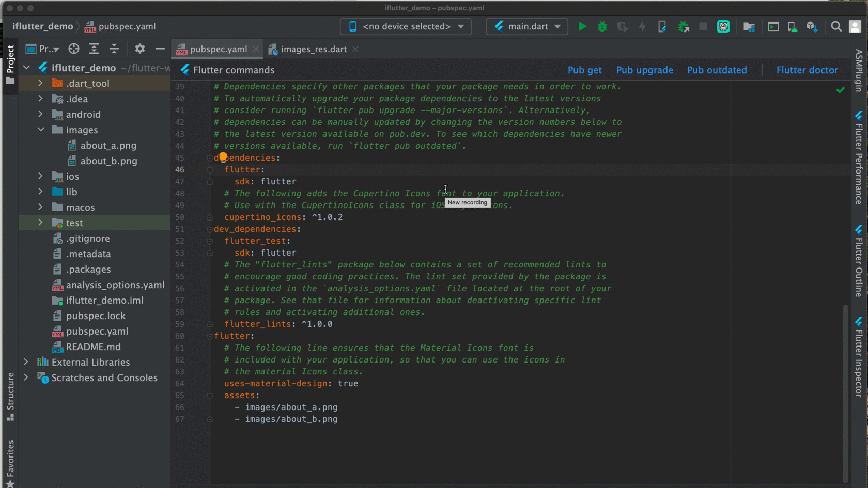Open the Flutter attach debugger icon
The width and height of the screenshot is (868, 488).
point(662,26)
